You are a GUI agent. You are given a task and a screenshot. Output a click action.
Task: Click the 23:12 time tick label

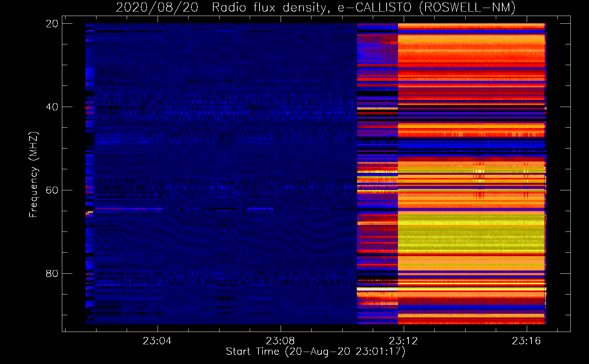pyautogui.click(x=403, y=341)
